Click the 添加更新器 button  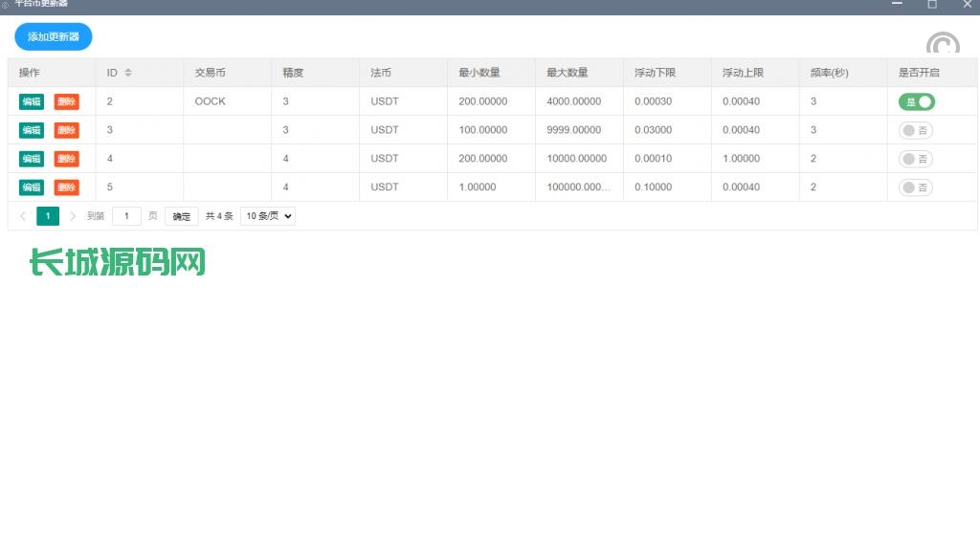pos(54,37)
